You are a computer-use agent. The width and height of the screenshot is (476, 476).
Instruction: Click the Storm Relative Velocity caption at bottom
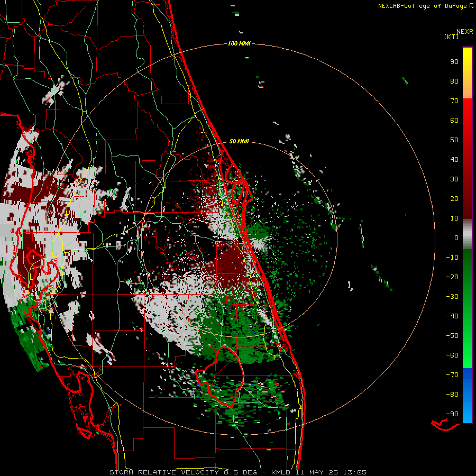(238, 472)
